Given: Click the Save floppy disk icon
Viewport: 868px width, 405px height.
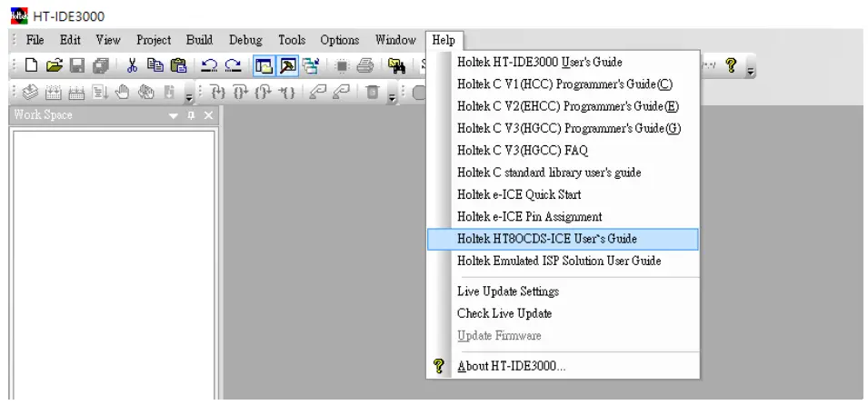Looking at the screenshot, I should pos(77,66).
